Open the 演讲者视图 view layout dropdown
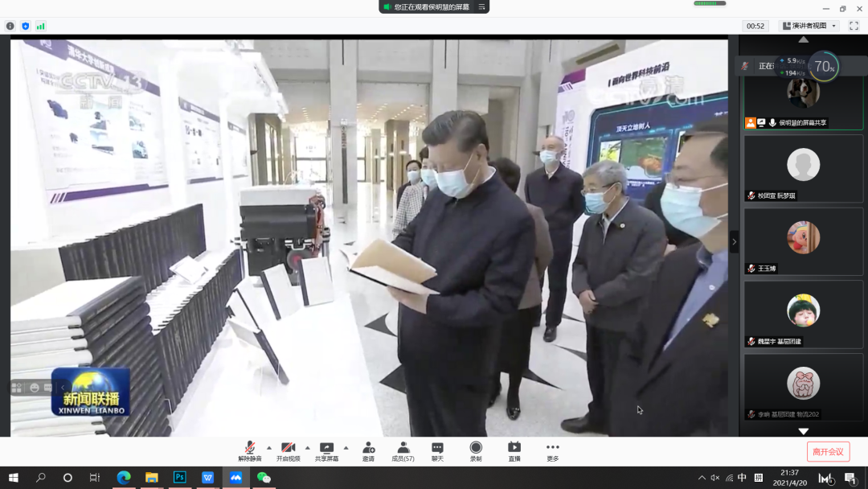 pos(810,26)
